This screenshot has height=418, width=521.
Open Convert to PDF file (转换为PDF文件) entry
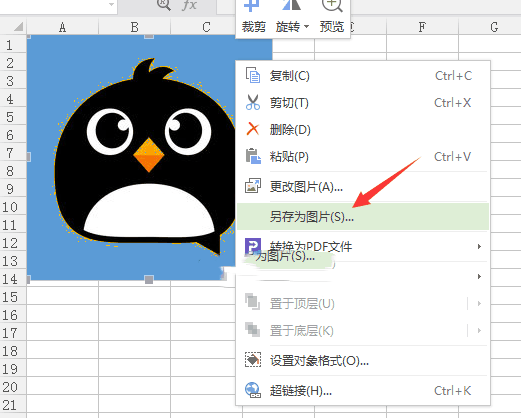tap(363, 247)
